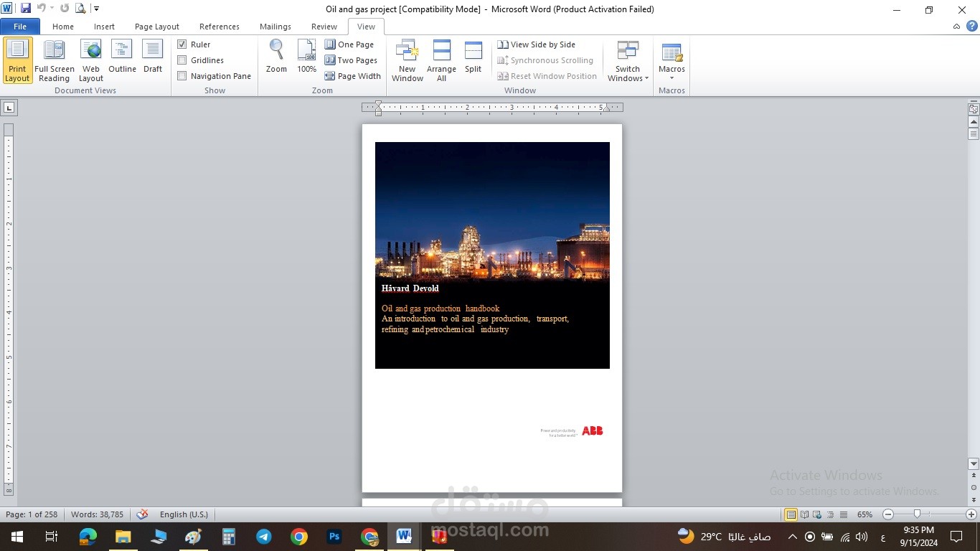Select Page Width zoom option

(353, 76)
